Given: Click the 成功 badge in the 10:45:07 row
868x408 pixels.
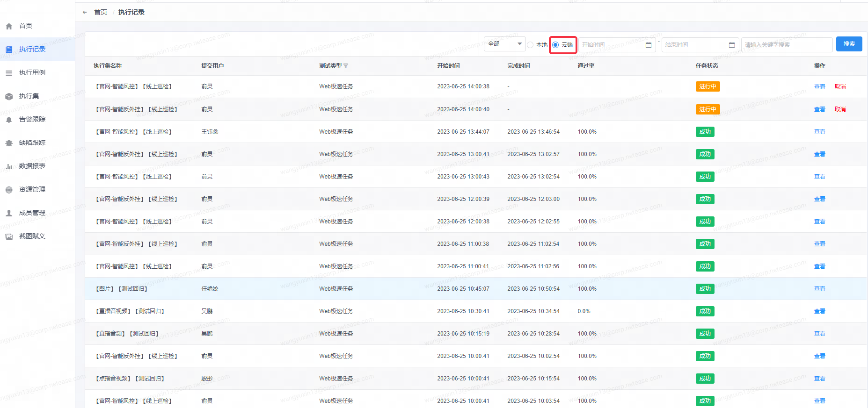Looking at the screenshot, I should (705, 289).
